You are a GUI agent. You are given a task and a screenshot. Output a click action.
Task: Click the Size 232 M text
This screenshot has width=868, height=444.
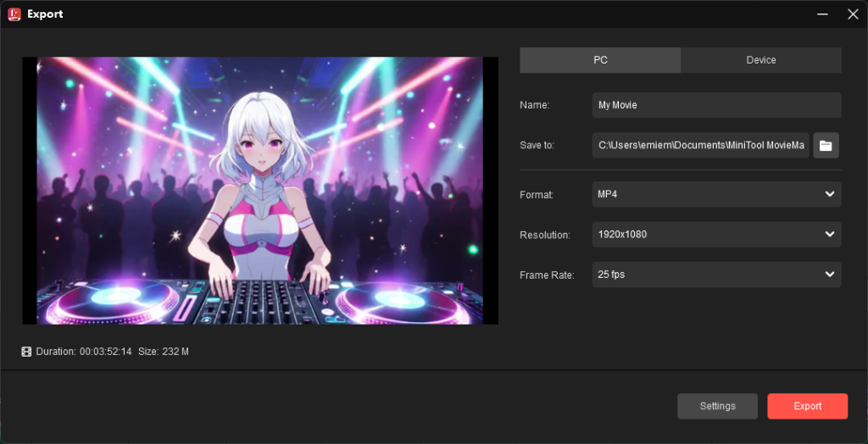coord(163,352)
